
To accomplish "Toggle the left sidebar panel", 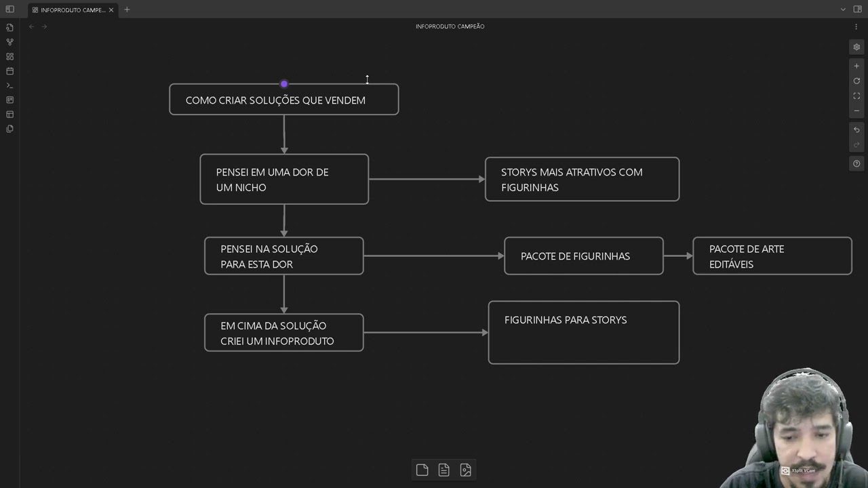I will (x=9, y=9).
